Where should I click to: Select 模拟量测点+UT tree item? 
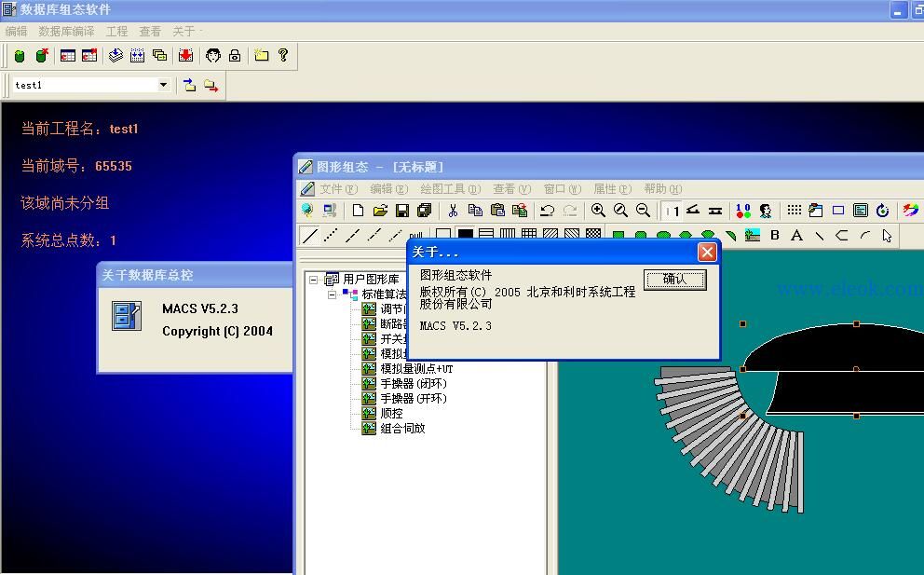click(x=416, y=369)
